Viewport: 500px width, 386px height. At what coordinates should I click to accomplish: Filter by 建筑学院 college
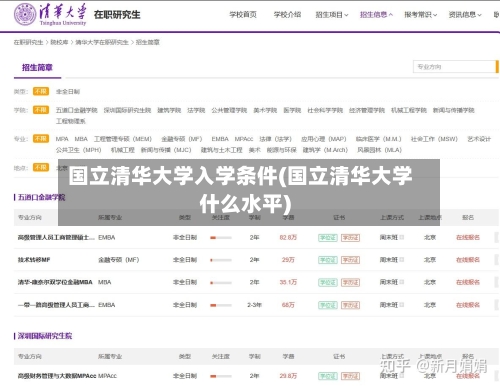(x=169, y=110)
